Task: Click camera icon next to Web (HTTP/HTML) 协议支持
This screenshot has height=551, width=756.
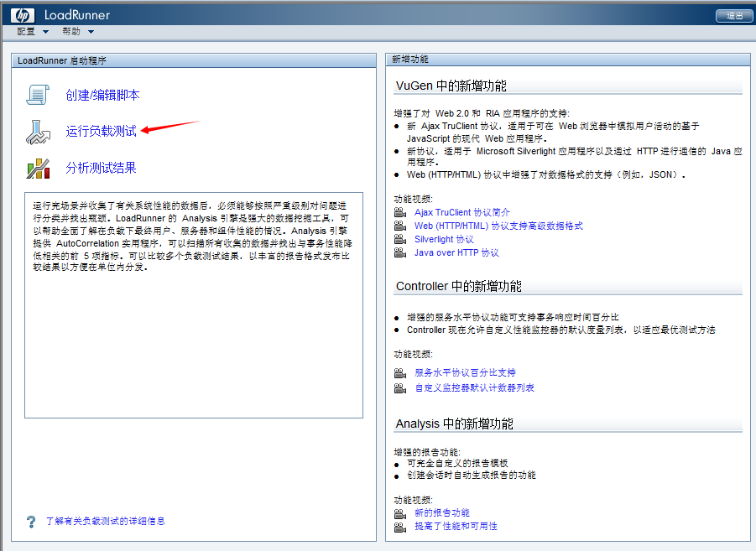Action: click(400, 226)
